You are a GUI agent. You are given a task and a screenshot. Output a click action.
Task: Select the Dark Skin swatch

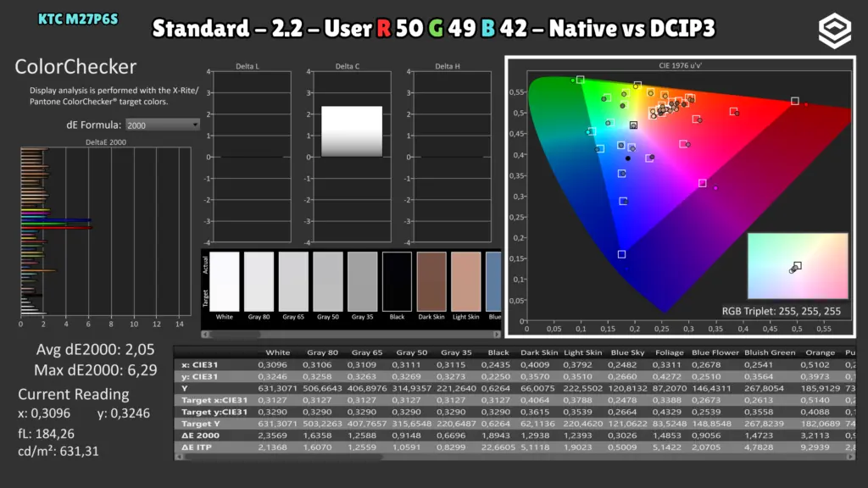point(431,281)
